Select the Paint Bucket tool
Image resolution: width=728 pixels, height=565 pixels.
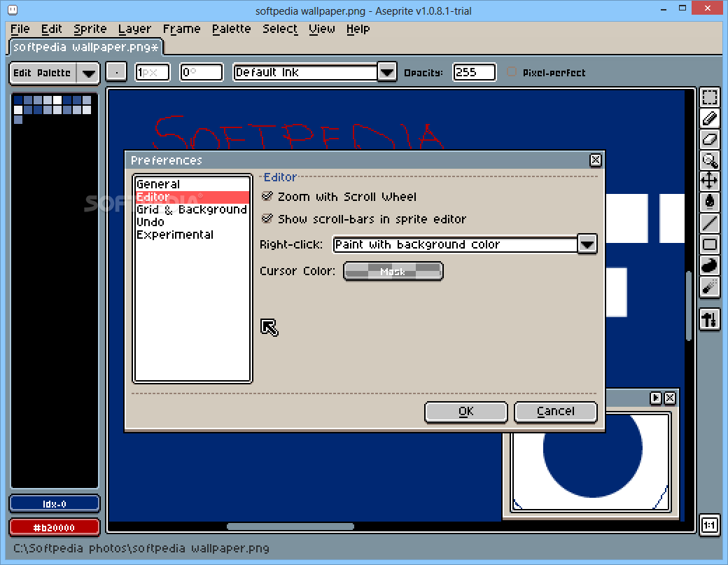(x=709, y=202)
